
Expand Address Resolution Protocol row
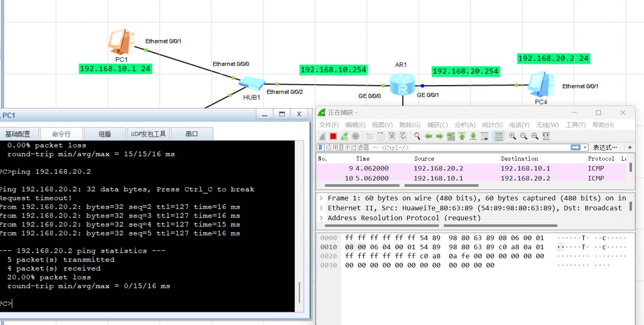tap(322, 218)
